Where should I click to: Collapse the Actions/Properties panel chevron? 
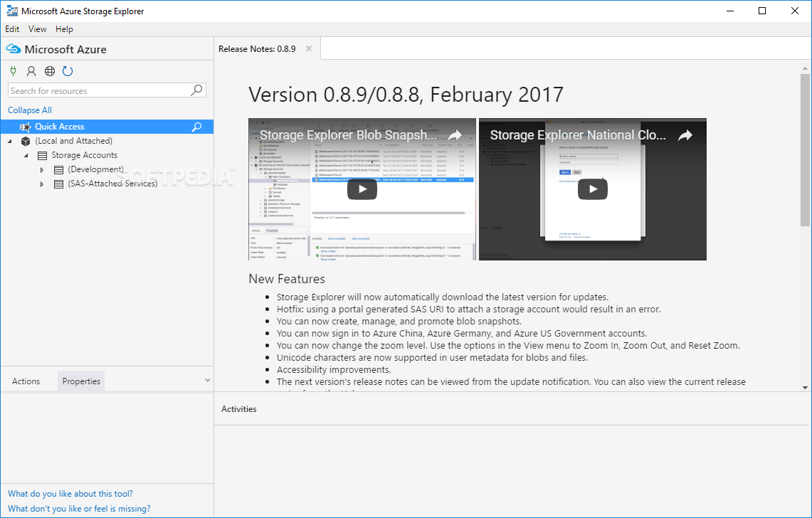[207, 380]
